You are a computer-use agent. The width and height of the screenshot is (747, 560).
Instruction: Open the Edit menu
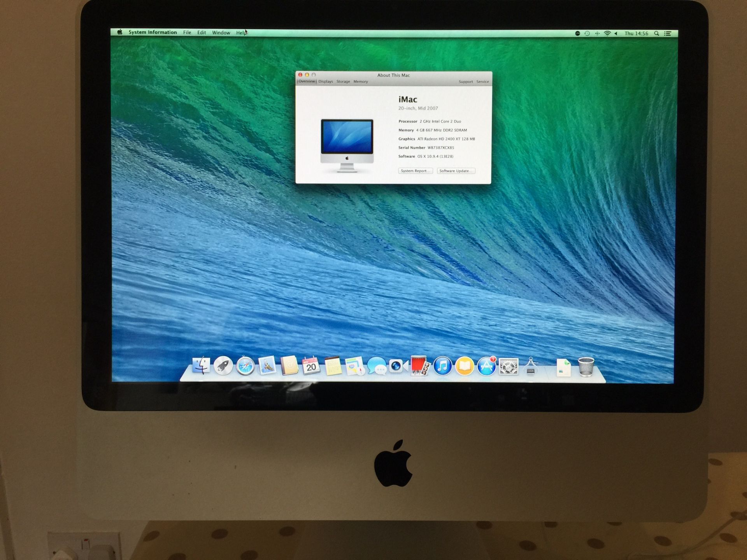click(202, 33)
